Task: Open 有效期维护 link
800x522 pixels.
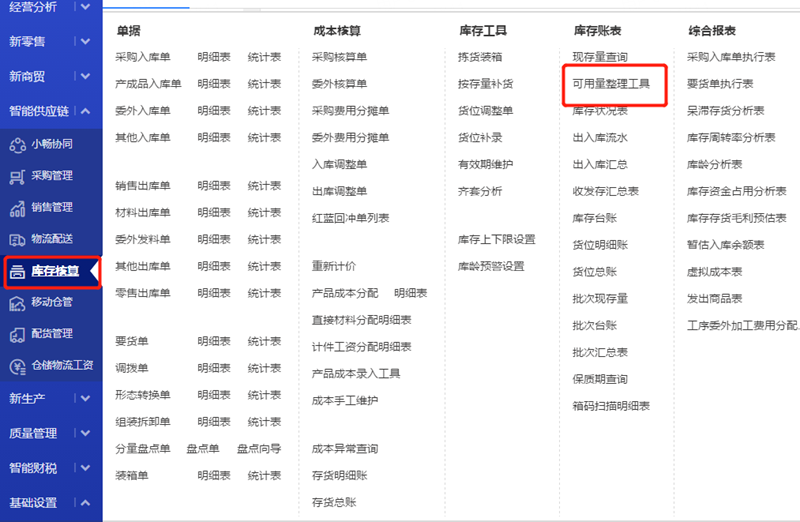Action: (485, 164)
